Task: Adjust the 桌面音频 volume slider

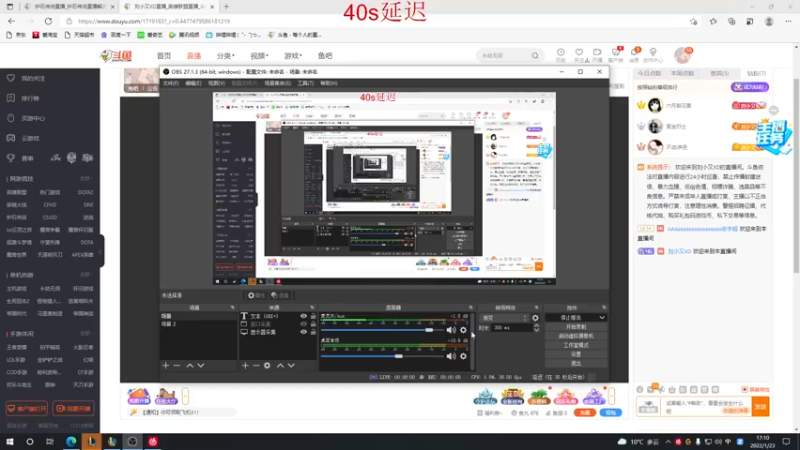Action: point(382,356)
